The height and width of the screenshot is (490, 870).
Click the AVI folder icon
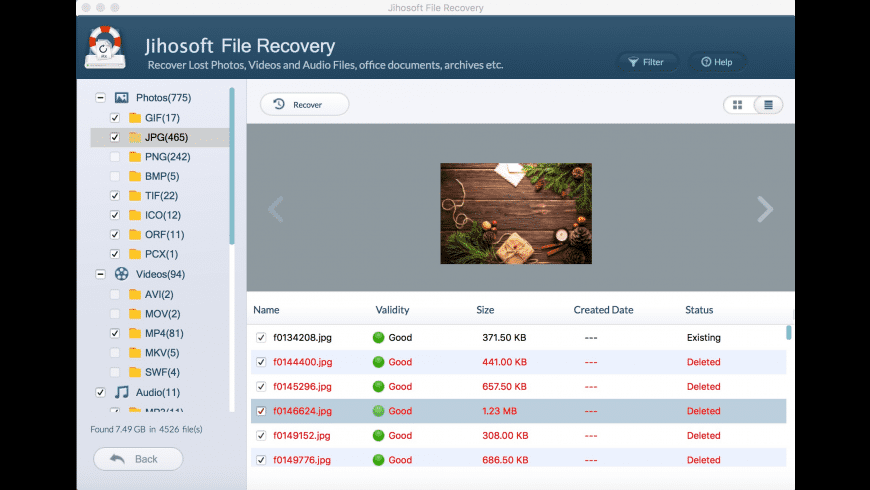coord(135,294)
